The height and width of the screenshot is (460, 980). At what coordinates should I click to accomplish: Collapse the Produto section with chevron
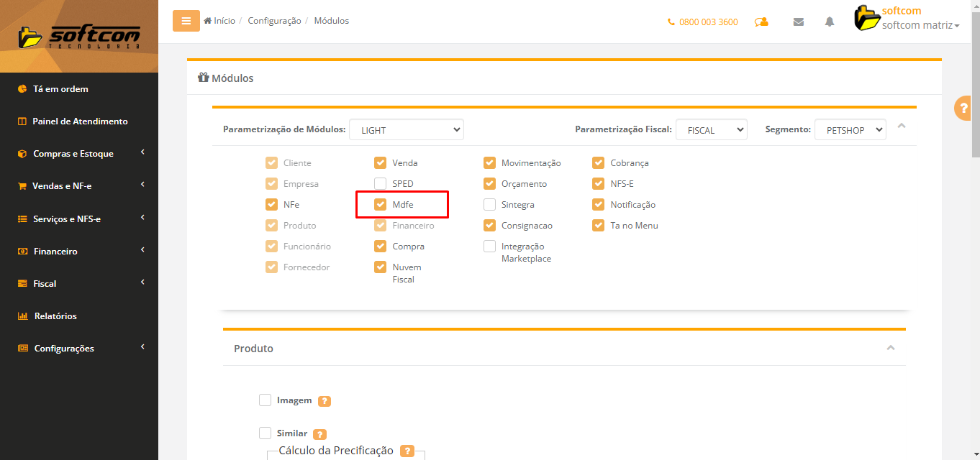890,348
